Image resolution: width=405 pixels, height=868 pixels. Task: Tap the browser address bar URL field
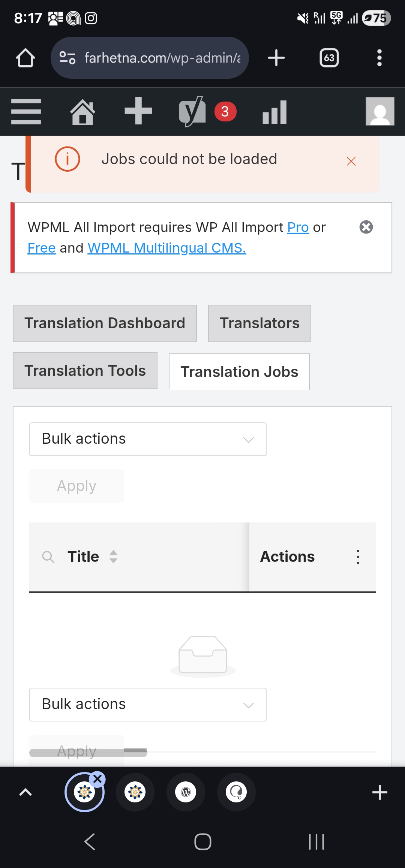[x=162, y=58]
